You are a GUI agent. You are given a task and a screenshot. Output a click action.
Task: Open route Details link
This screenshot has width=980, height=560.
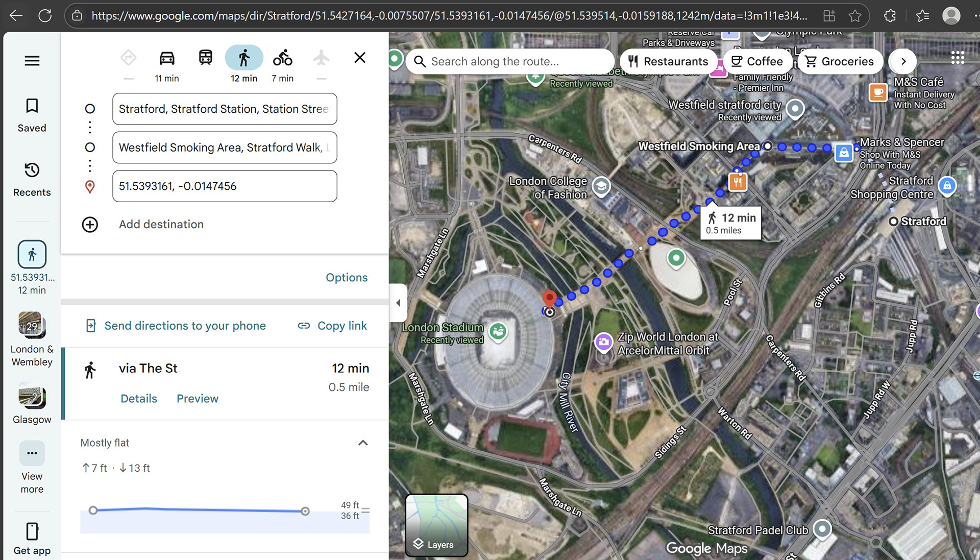pos(138,399)
